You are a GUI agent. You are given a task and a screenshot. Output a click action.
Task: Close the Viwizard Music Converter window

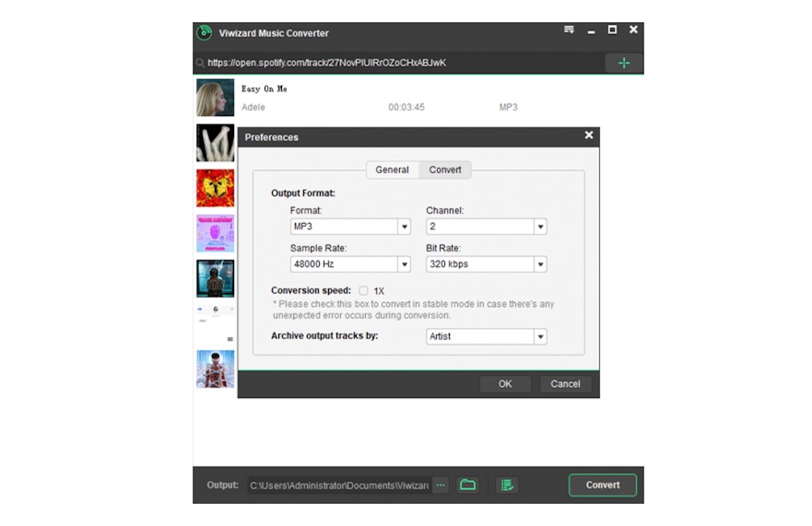(x=633, y=29)
